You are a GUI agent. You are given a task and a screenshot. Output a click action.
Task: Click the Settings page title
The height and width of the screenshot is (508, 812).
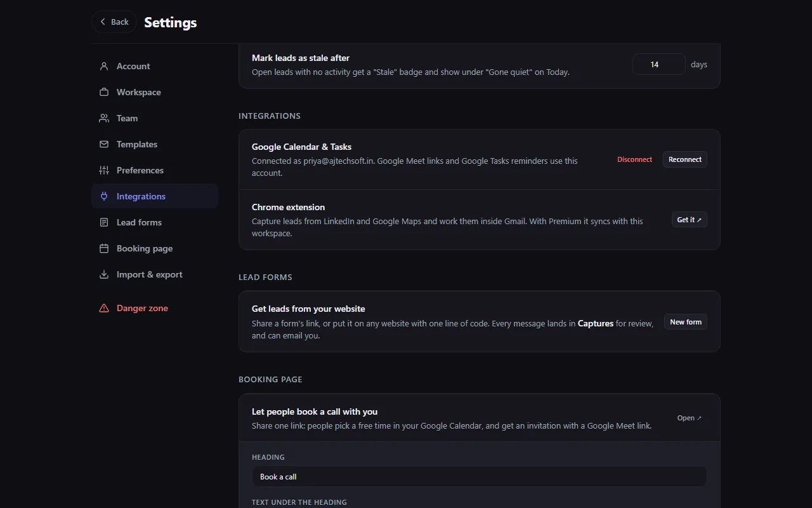click(171, 22)
